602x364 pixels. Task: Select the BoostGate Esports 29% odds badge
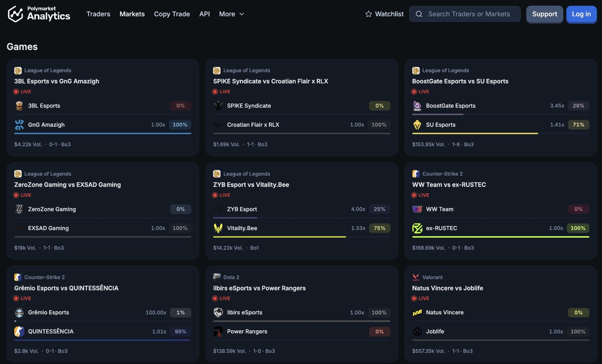point(578,106)
